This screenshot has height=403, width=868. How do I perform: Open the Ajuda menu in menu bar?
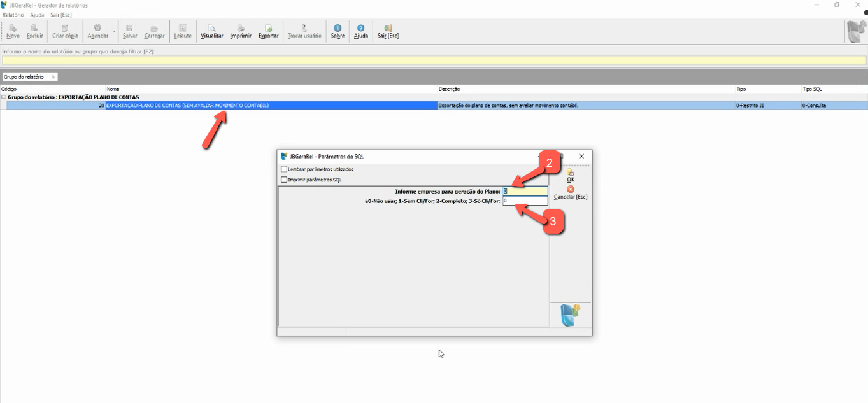pos(37,15)
